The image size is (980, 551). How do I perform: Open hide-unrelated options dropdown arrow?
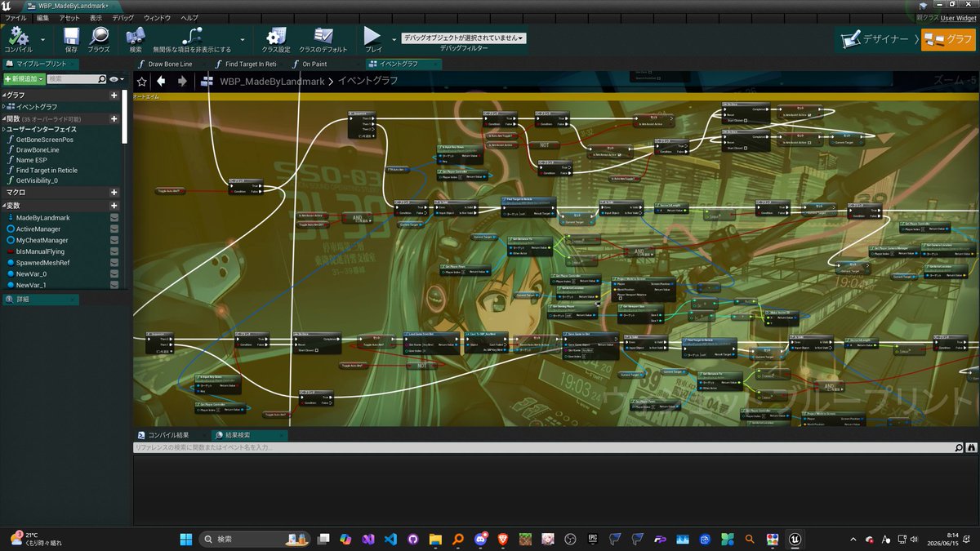243,38
